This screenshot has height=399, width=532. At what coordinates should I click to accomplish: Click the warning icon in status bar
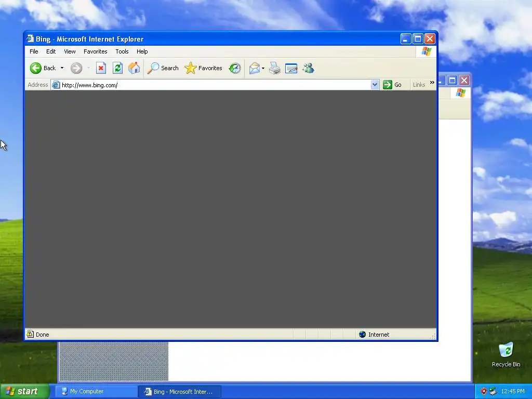(30, 334)
